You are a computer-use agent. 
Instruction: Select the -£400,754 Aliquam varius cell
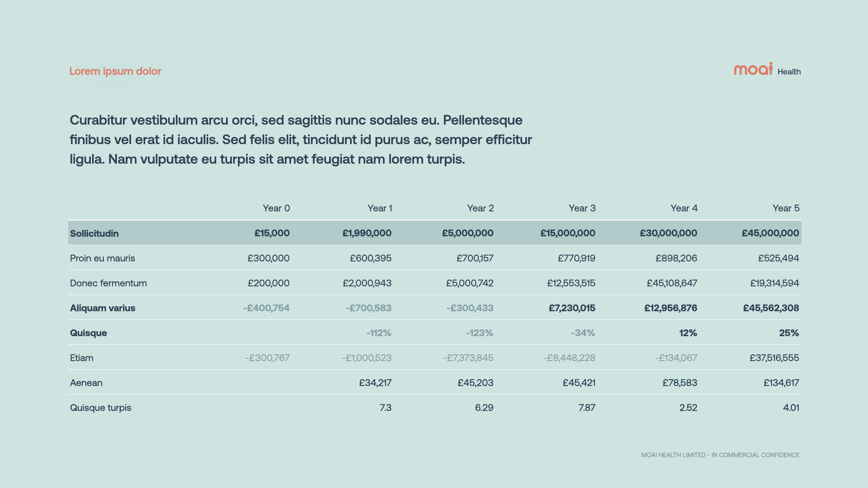(266, 308)
